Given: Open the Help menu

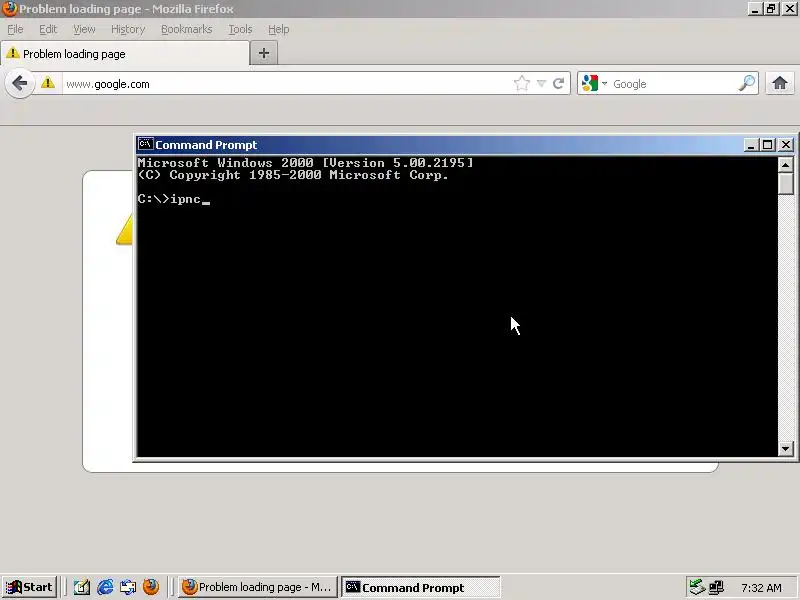Looking at the screenshot, I should (x=279, y=30).
